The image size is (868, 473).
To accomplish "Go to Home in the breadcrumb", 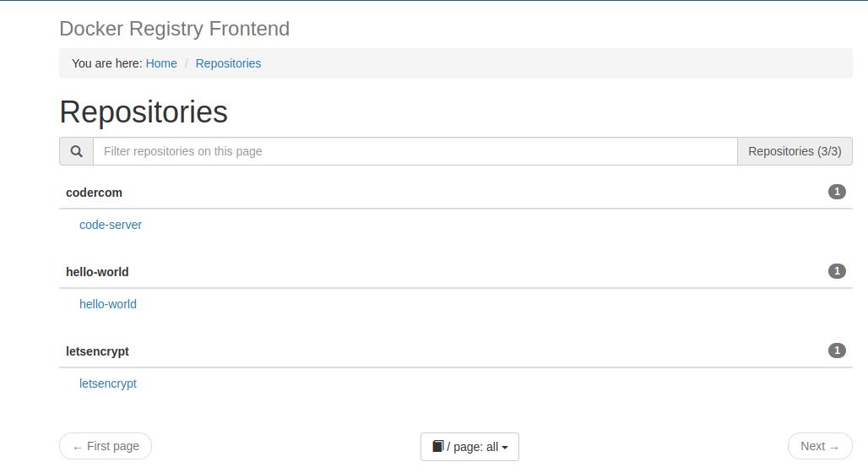I will point(161,63).
